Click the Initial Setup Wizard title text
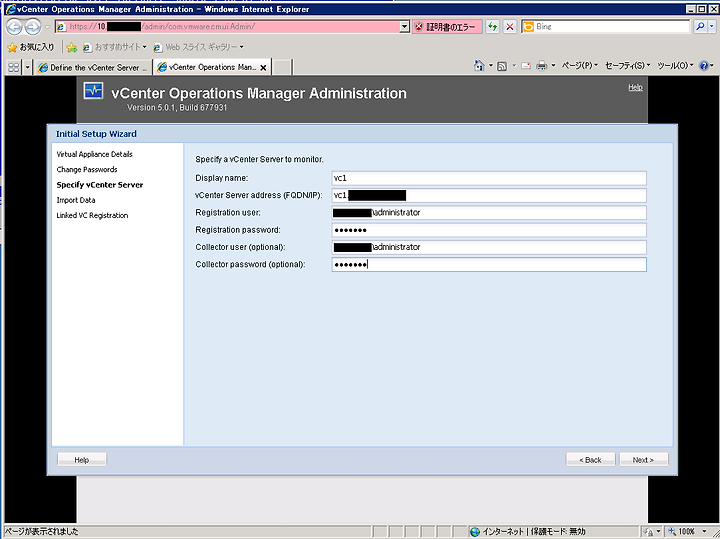The height and width of the screenshot is (539, 720). point(96,134)
